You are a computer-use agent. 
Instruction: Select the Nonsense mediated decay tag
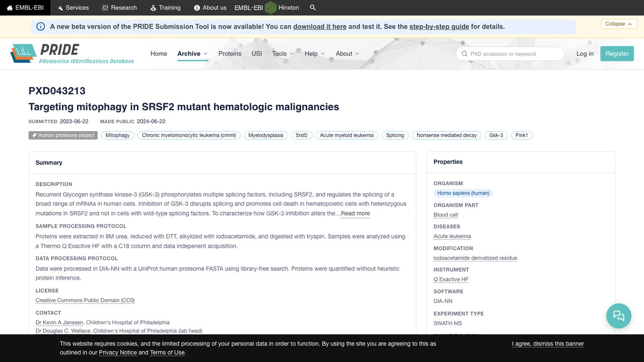pos(447,135)
